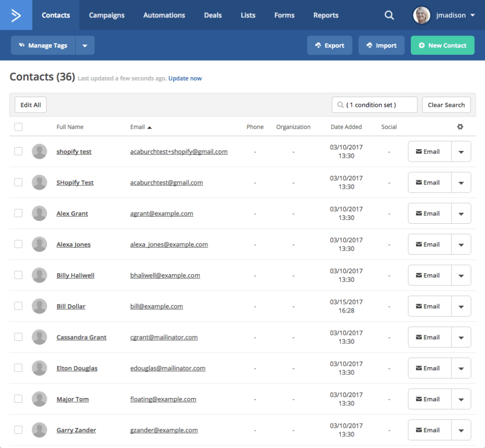Click the column settings gear icon
Image resolution: width=485 pixels, height=448 pixels.
(x=460, y=127)
